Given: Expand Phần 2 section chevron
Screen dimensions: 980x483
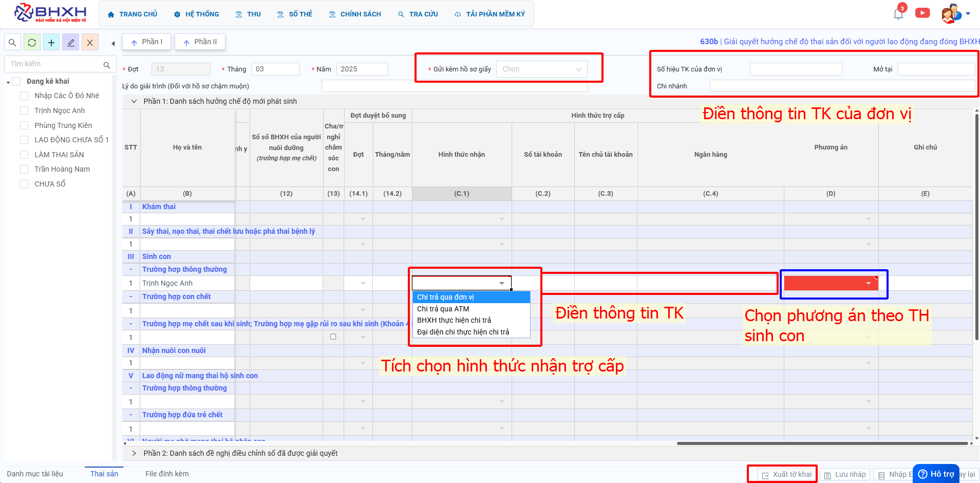Looking at the screenshot, I should pyautogui.click(x=134, y=453).
